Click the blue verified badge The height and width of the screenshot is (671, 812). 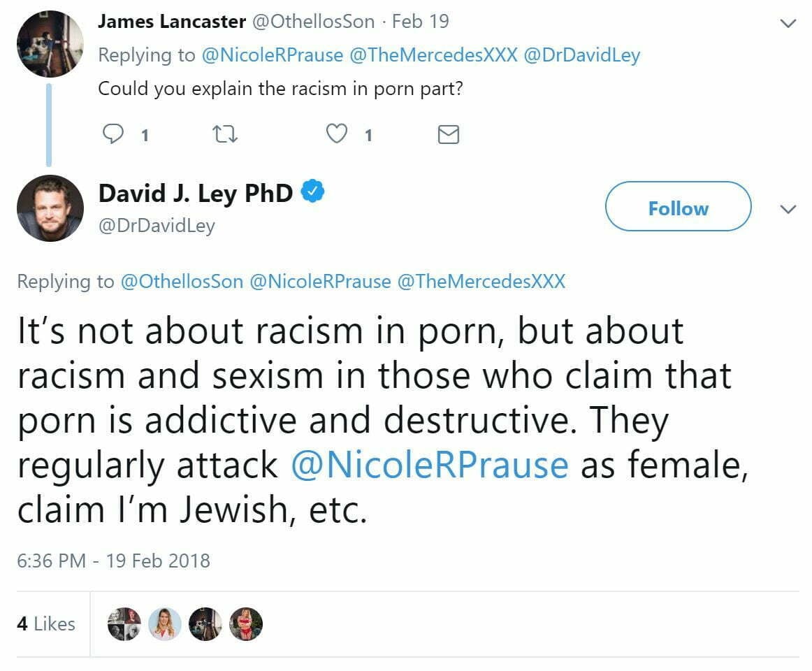click(311, 192)
